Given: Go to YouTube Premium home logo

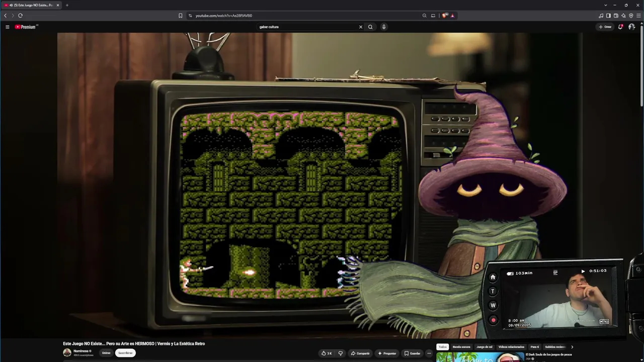Looking at the screenshot, I should 26,27.
